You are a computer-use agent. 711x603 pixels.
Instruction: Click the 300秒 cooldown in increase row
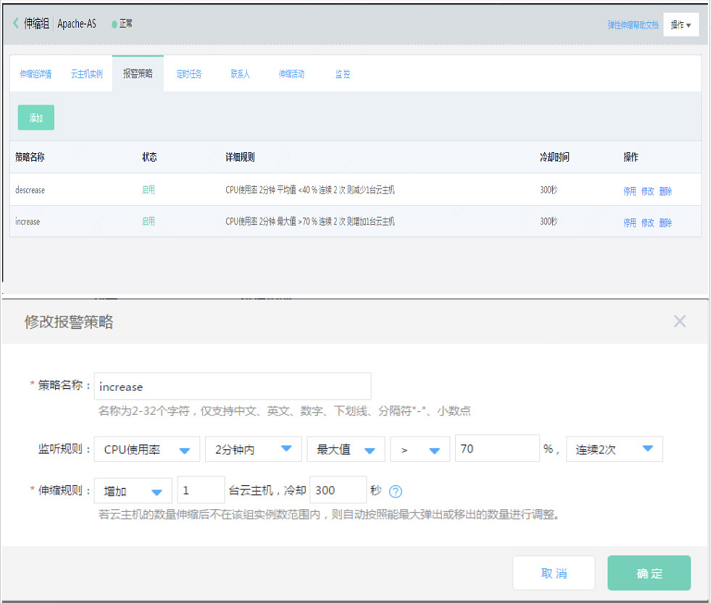pos(548,221)
